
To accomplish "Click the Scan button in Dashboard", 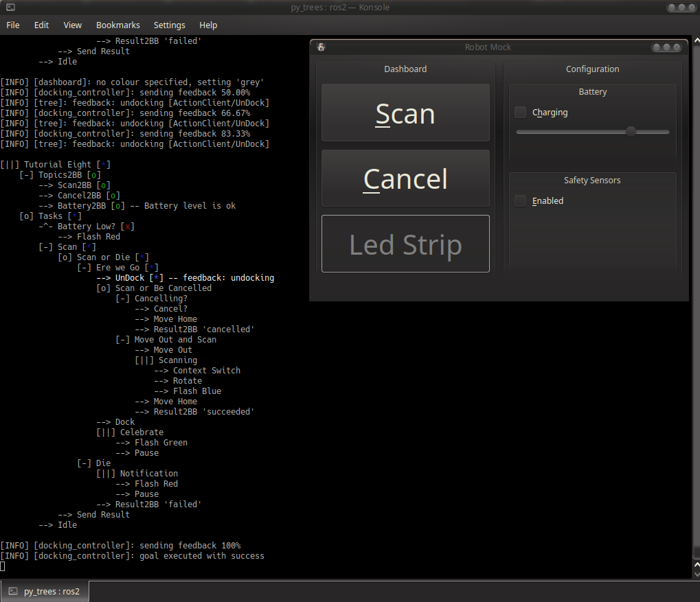I will click(x=405, y=113).
